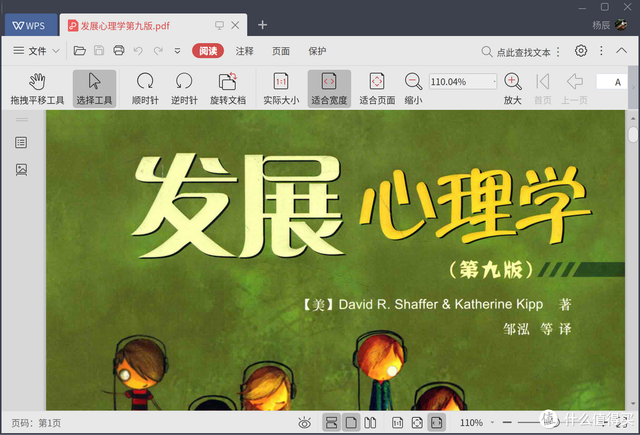
Task: Zoom in with plus magnifier
Action: [x=512, y=89]
